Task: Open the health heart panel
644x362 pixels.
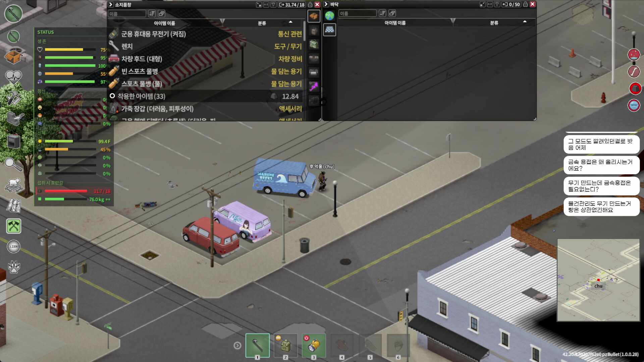Action: pyautogui.click(x=14, y=77)
